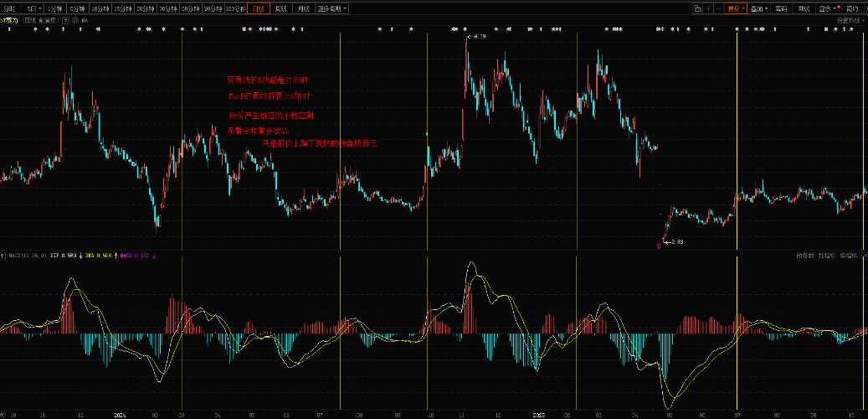Click the 筹码 button

click(x=781, y=9)
